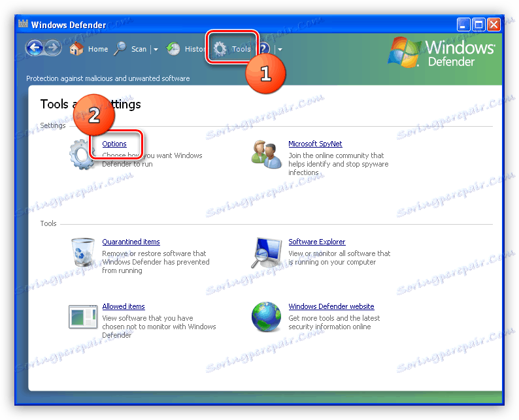519x420 pixels.
Task: Open Help with the question mark icon
Action: point(264,48)
